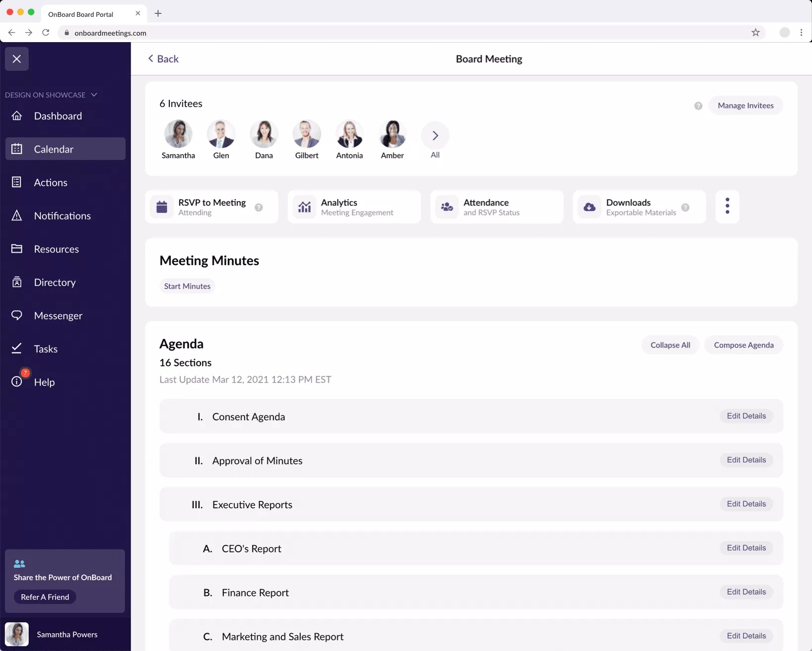
Task: Click Glen's invitee avatar
Action: click(221, 134)
